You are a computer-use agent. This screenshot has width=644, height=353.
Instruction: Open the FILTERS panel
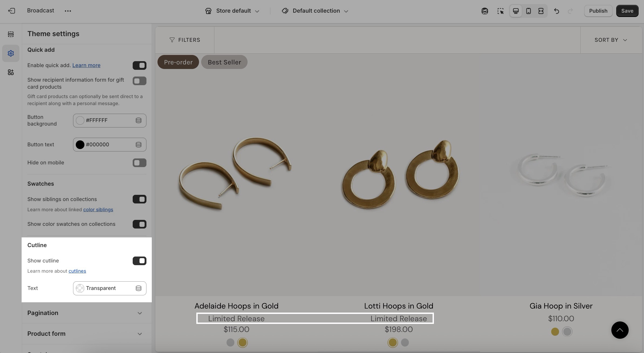point(185,40)
